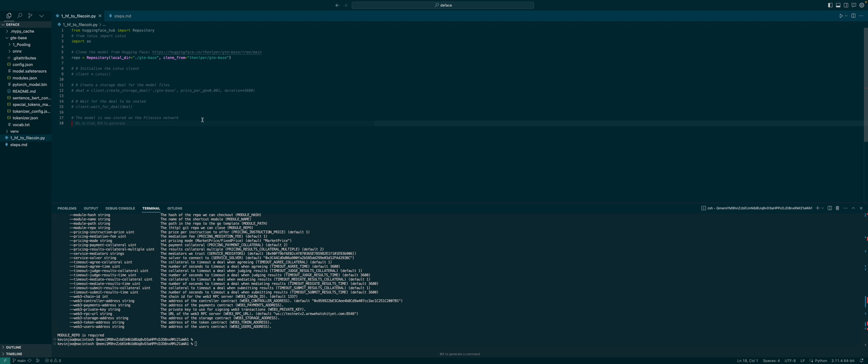Click the deface command center search box

point(442,5)
